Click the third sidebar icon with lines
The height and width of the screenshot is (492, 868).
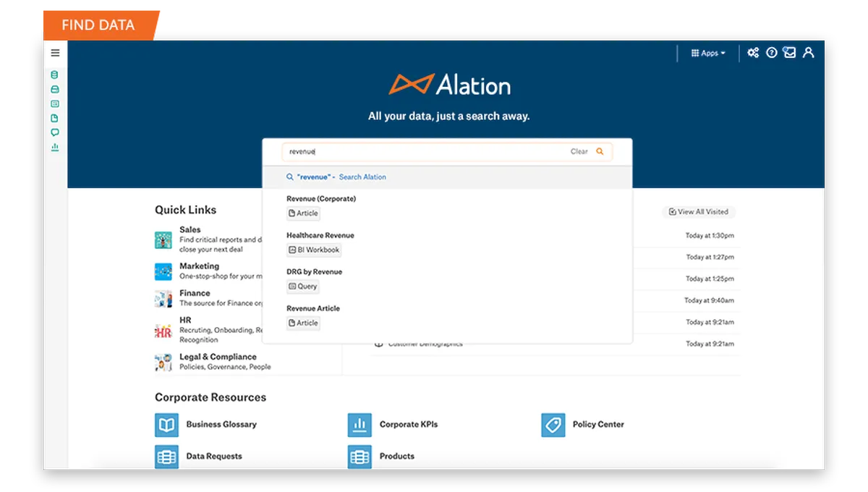coord(55,103)
